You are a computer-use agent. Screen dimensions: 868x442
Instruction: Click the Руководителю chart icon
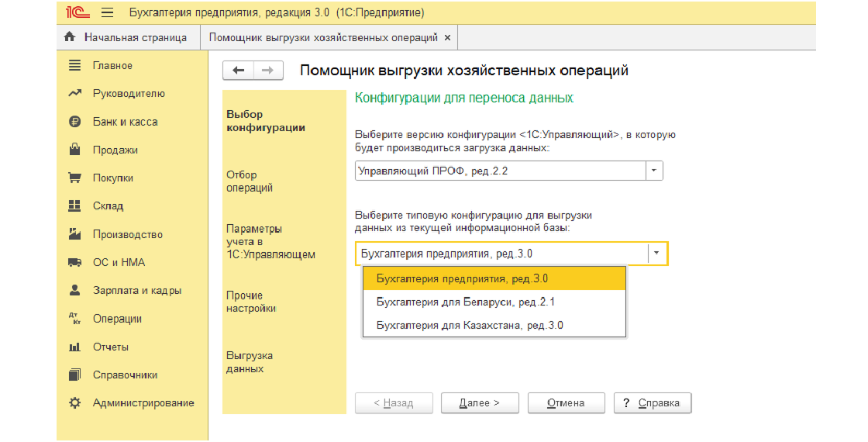point(74,94)
